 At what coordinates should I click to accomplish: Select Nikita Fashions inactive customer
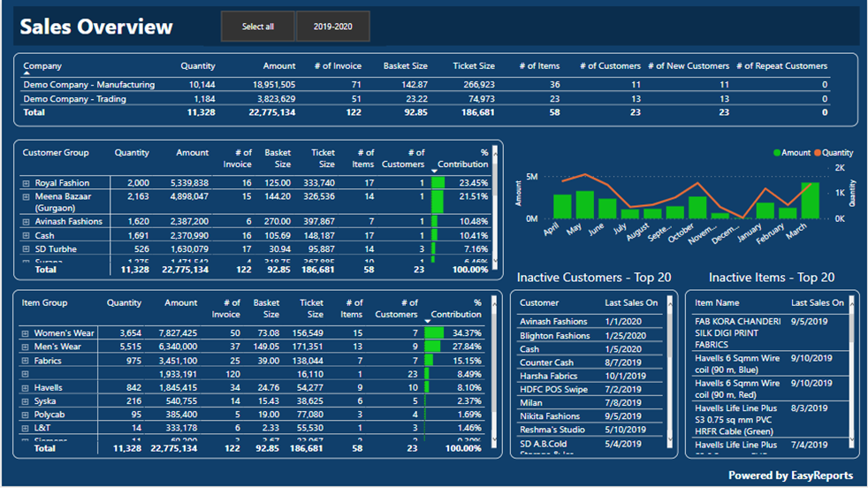coord(590,416)
